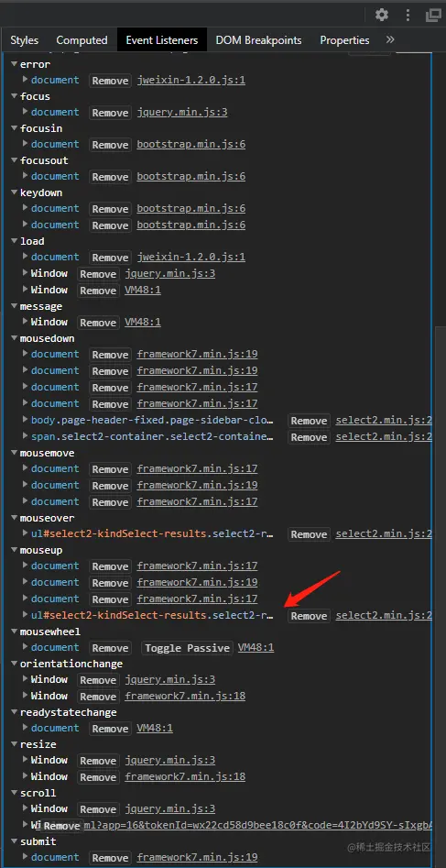The width and height of the screenshot is (446, 868).
Task: Open jweixin-1.2.0.js:1 link under error
Action: tap(191, 81)
